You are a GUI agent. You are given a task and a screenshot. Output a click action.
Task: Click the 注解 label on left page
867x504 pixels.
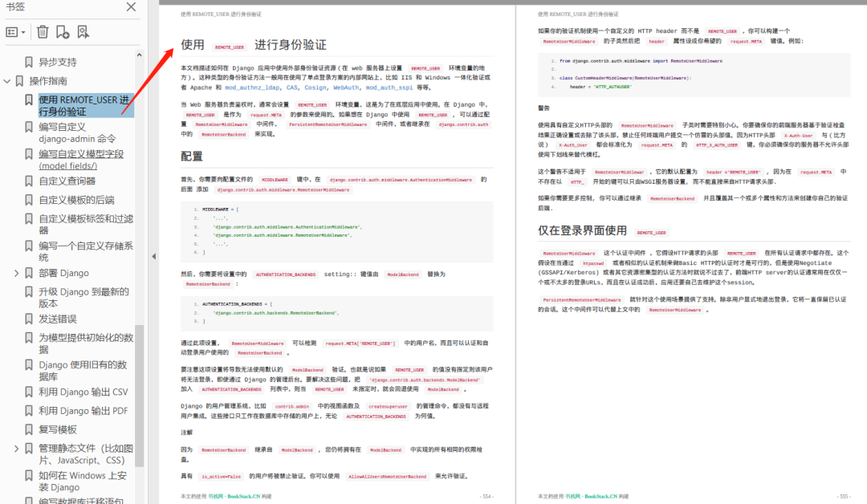pyautogui.click(x=187, y=432)
